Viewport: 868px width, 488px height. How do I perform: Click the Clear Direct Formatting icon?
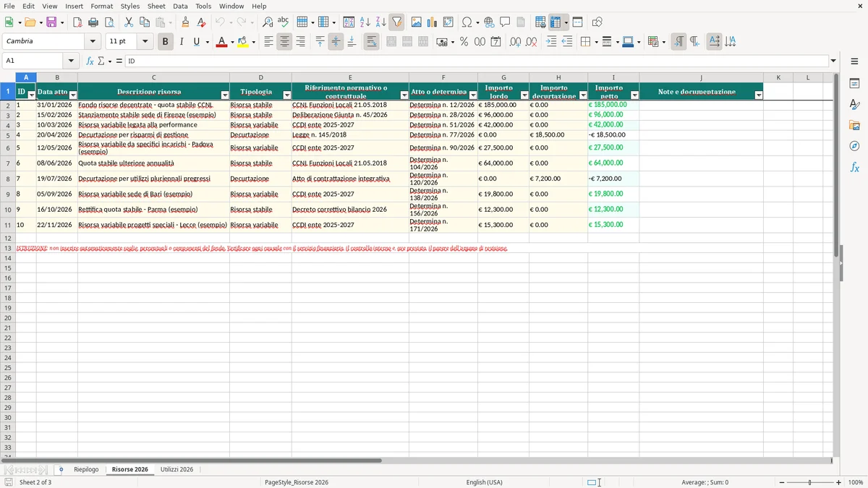pos(201,22)
